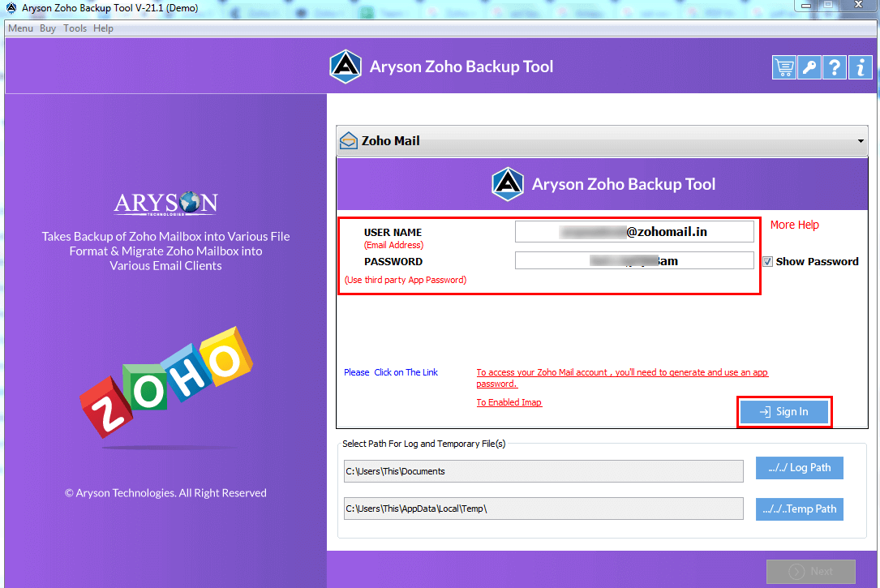Toggle the Show Password checkbox
This screenshot has width=880, height=588.
(x=767, y=261)
